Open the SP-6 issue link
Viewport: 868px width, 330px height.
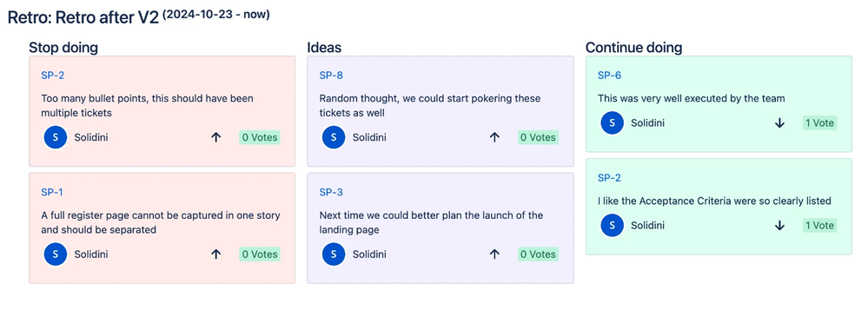[609, 76]
